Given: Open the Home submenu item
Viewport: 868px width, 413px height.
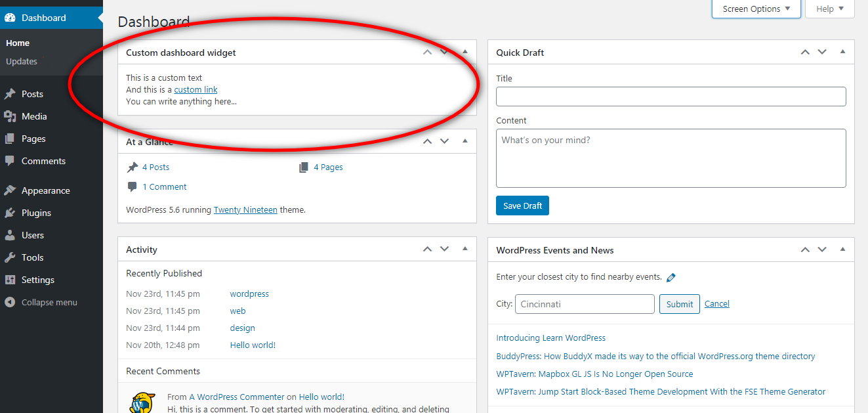Looking at the screenshot, I should click(x=18, y=43).
